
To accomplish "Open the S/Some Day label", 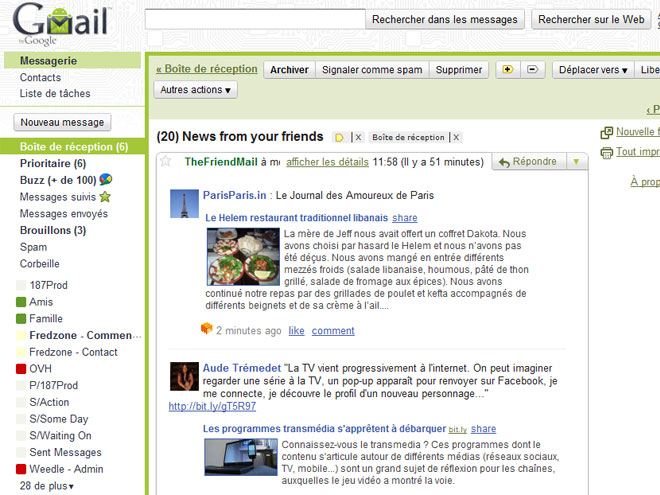I will point(59,419).
